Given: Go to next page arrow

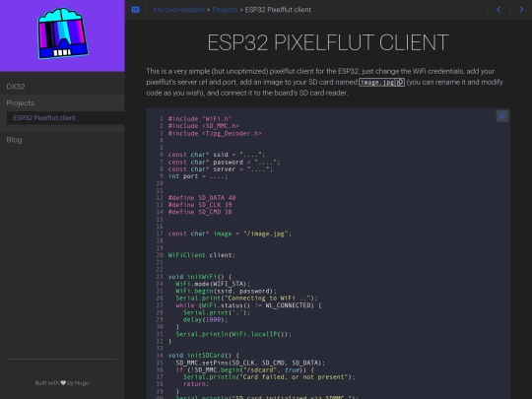Looking at the screenshot, I should pyautogui.click(x=521, y=10).
